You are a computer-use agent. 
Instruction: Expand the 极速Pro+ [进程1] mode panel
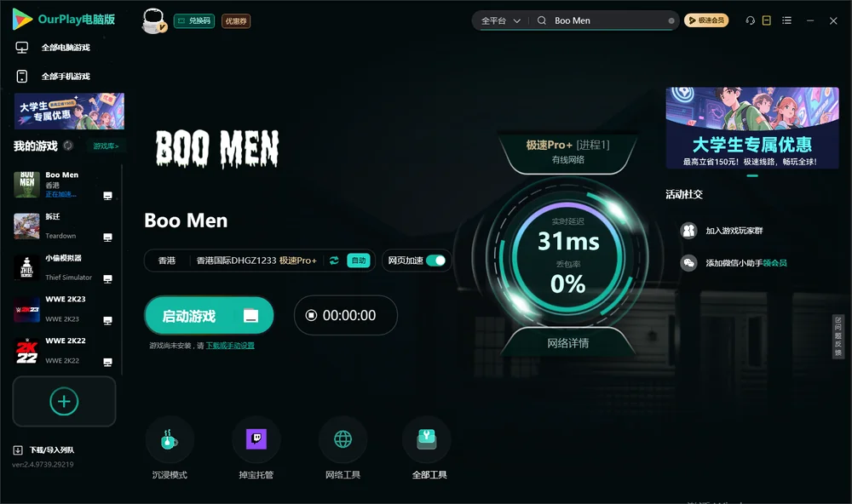pos(567,152)
